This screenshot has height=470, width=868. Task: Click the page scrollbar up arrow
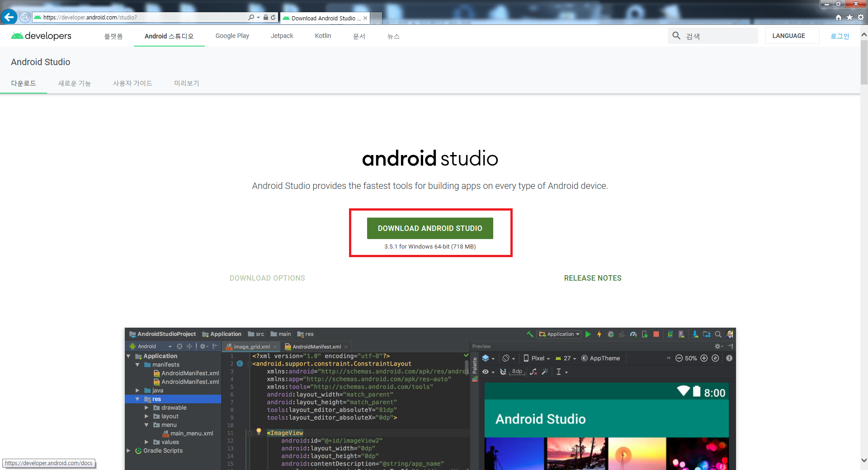864,34
